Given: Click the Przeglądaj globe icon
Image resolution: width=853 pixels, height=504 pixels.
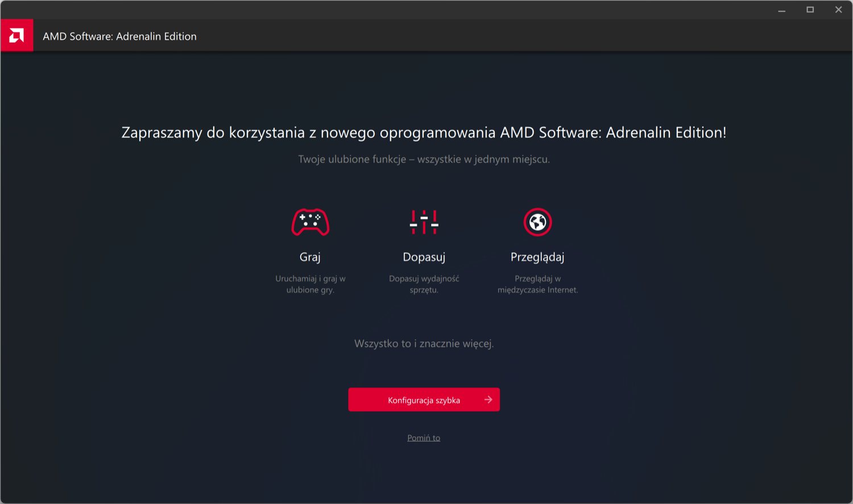Looking at the screenshot, I should point(538,222).
